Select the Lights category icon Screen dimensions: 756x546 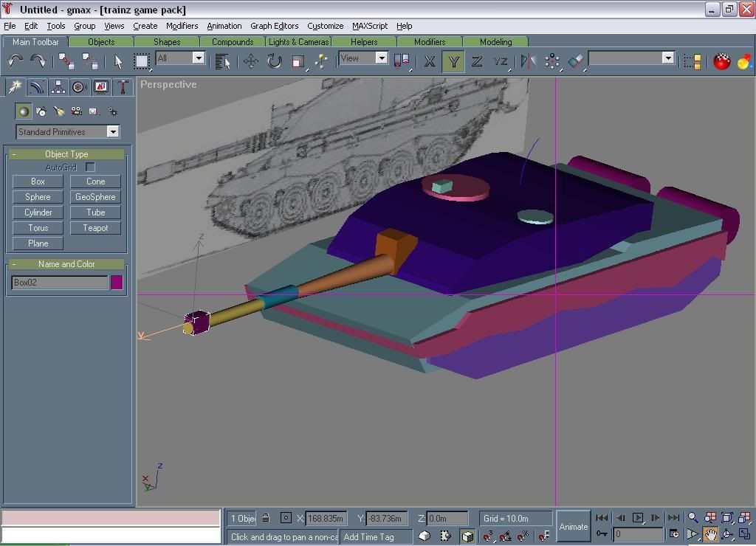[59, 111]
